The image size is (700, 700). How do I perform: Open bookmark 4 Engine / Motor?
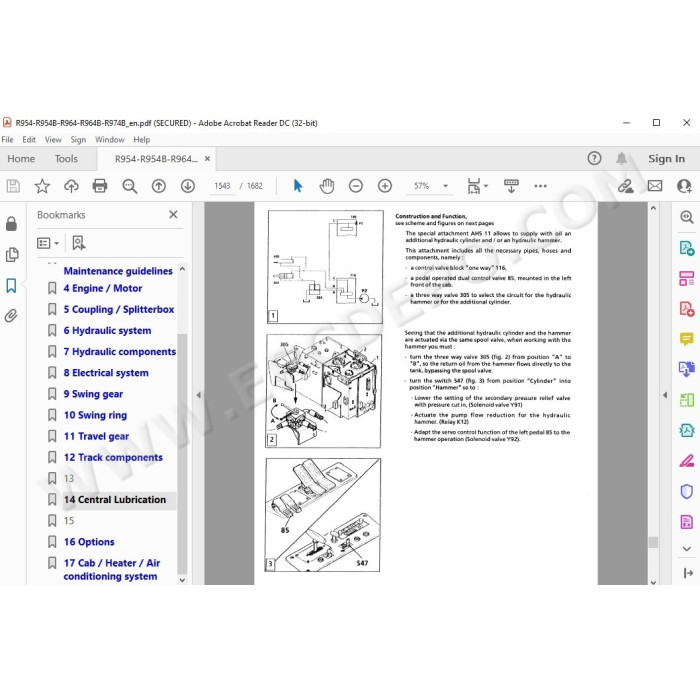click(x=103, y=288)
